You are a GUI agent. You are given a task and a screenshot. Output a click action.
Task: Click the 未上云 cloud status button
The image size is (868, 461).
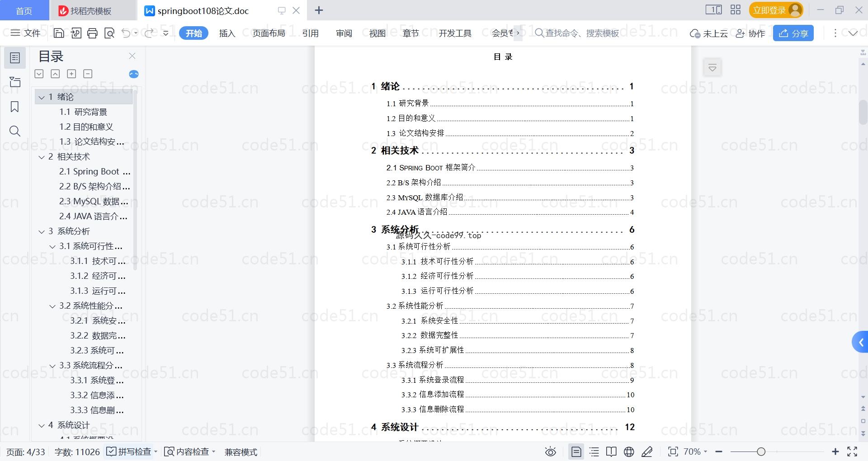pos(709,33)
